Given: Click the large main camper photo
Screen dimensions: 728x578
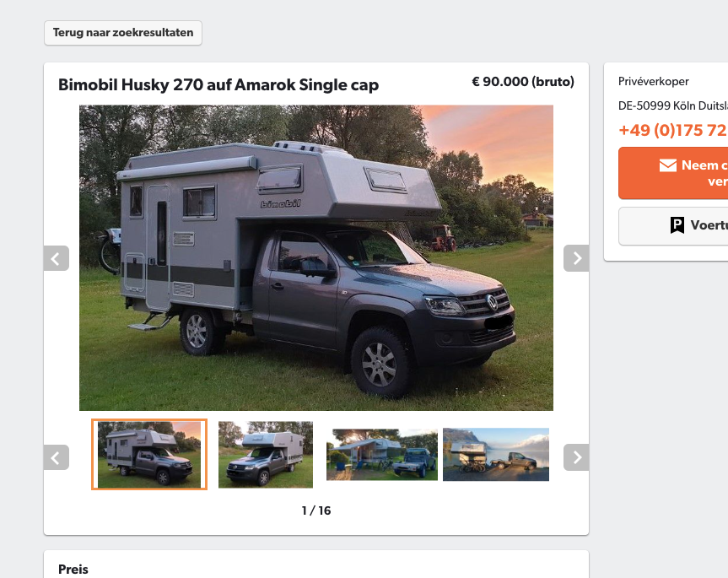Looking at the screenshot, I should (x=316, y=257).
